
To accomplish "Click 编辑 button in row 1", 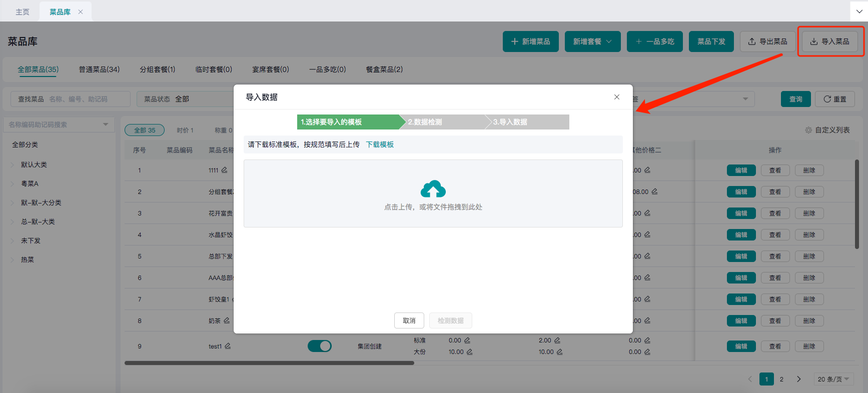I will [x=741, y=170].
